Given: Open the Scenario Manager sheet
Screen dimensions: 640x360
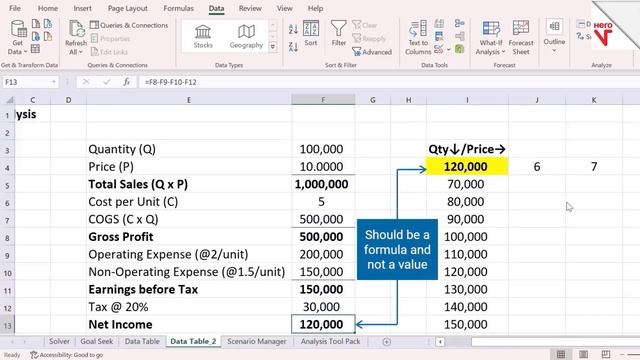Looking at the screenshot, I should coord(257,341).
